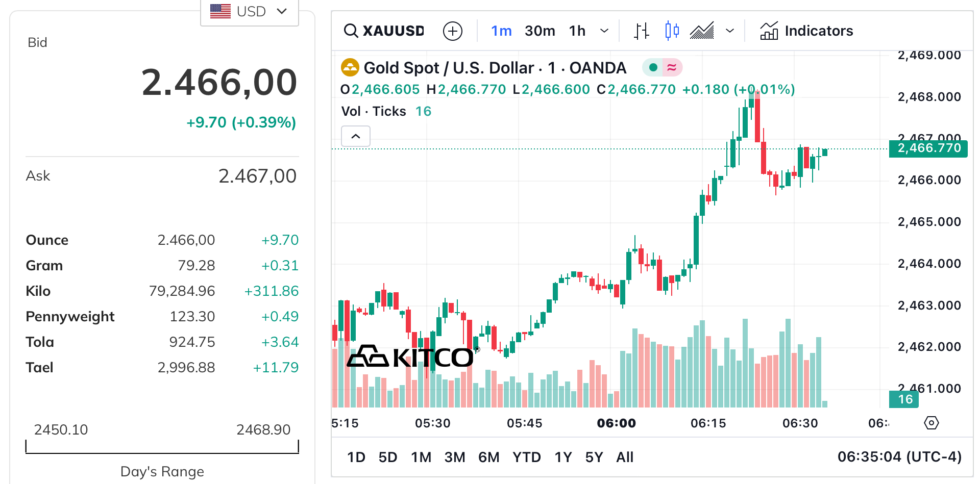Select the 1D date range

356,457
